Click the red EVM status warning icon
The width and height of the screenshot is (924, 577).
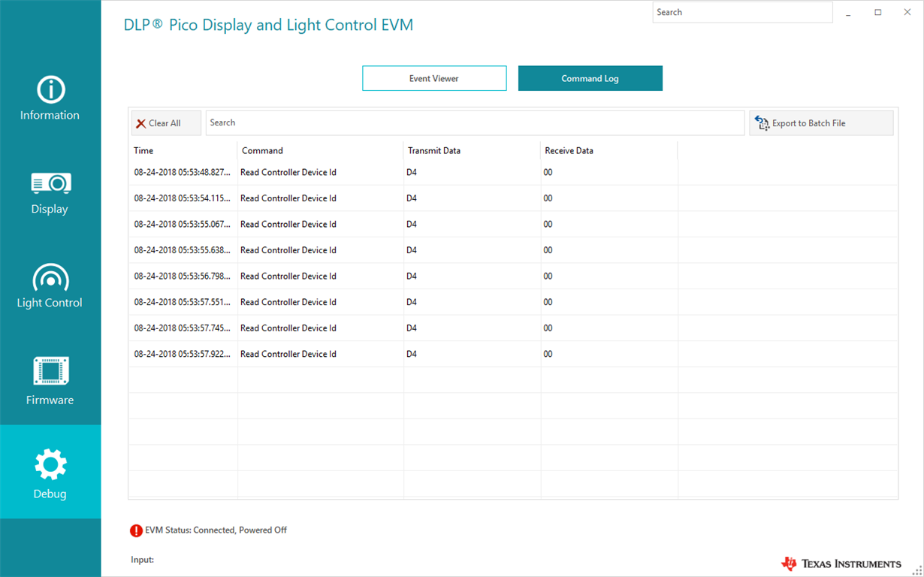point(136,530)
